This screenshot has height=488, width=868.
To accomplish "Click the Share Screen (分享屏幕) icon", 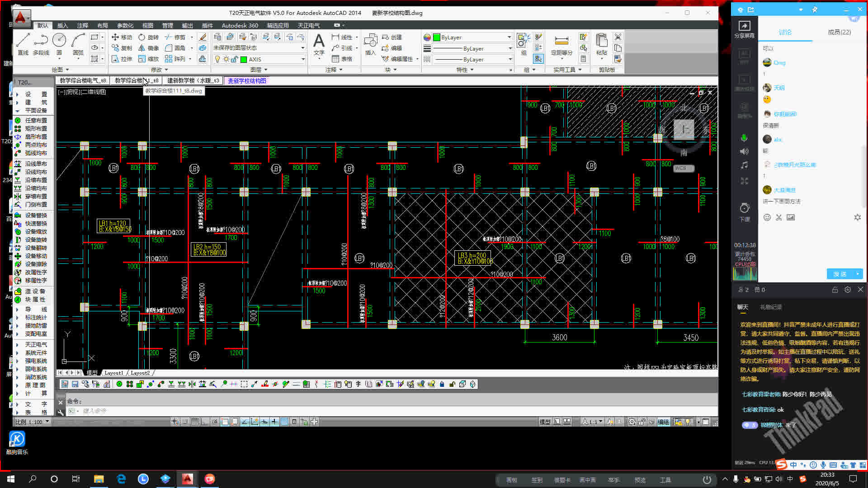I will point(744,29).
